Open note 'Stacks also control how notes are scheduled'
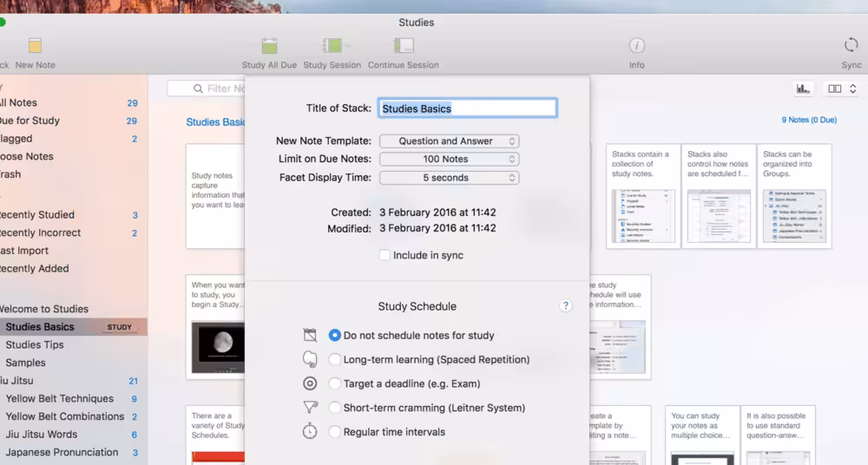 (x=719, y=196)
